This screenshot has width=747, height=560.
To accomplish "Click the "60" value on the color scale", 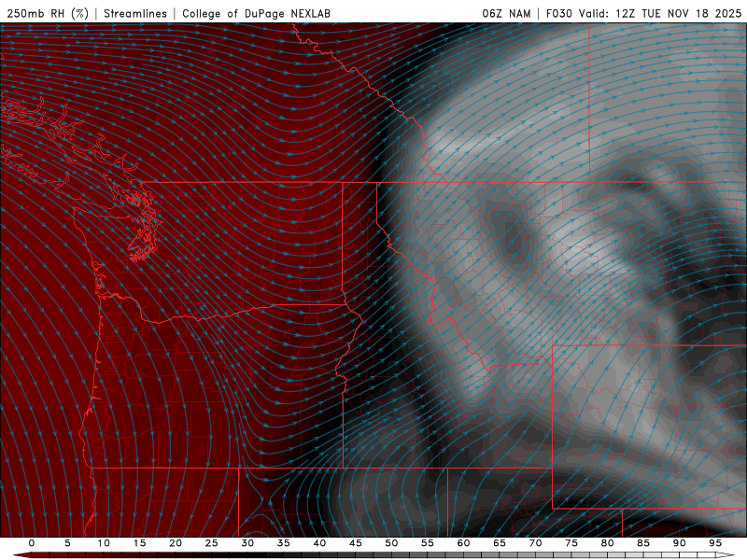I will pyautogui.click(x=463, y=543).
